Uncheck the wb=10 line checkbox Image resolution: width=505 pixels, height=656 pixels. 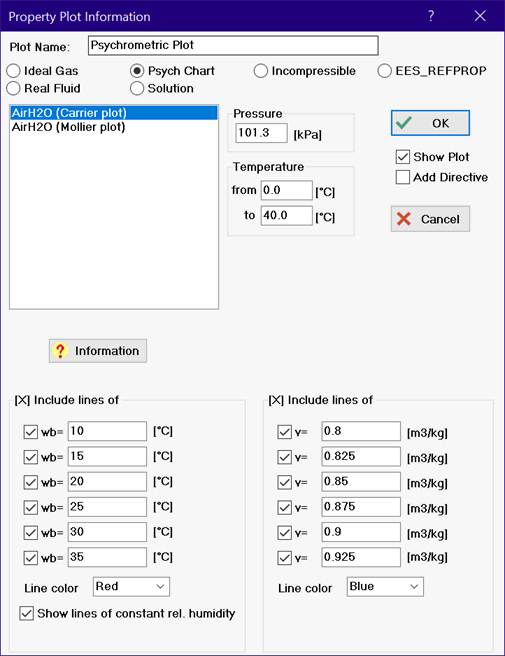[31, 432]
